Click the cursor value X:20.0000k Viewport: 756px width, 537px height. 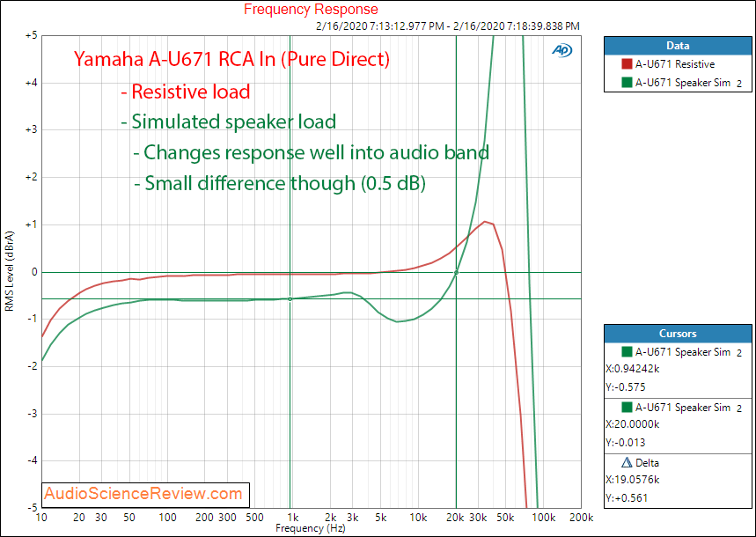point(632,424)
